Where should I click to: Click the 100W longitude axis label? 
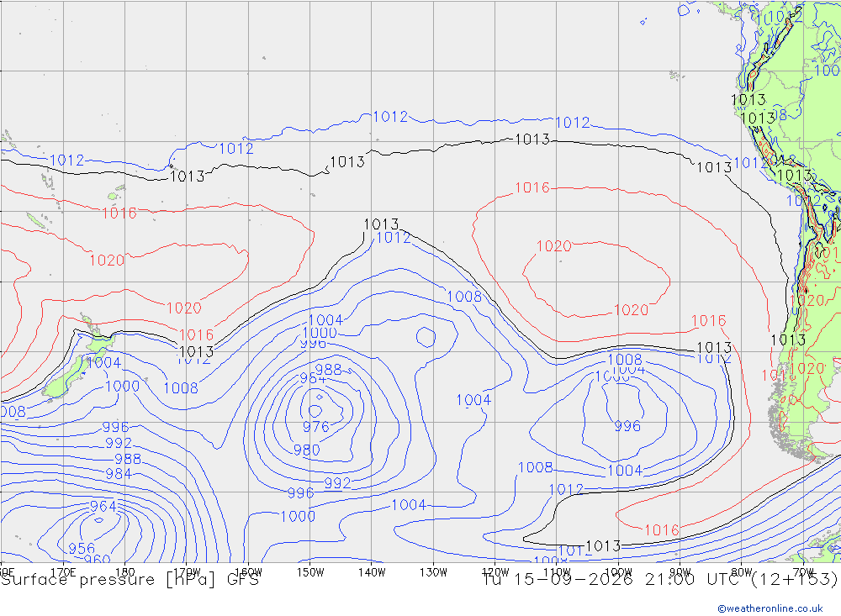[618, 572]
